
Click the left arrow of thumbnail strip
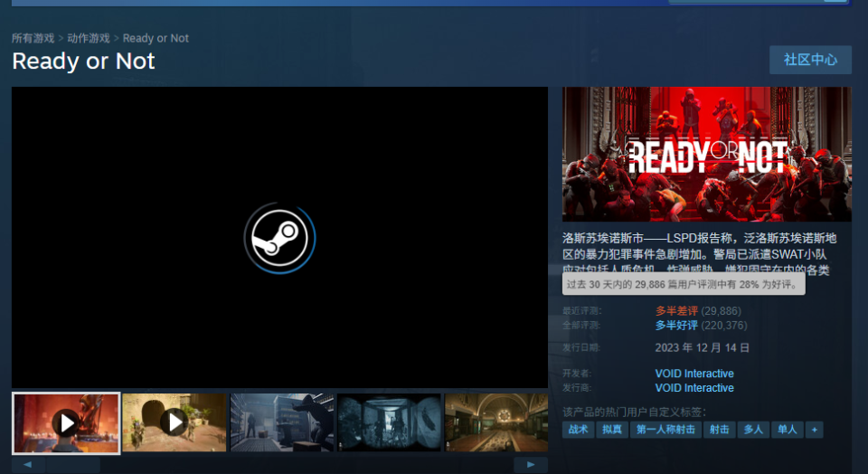pyautogui.click(x=28, y=465)
